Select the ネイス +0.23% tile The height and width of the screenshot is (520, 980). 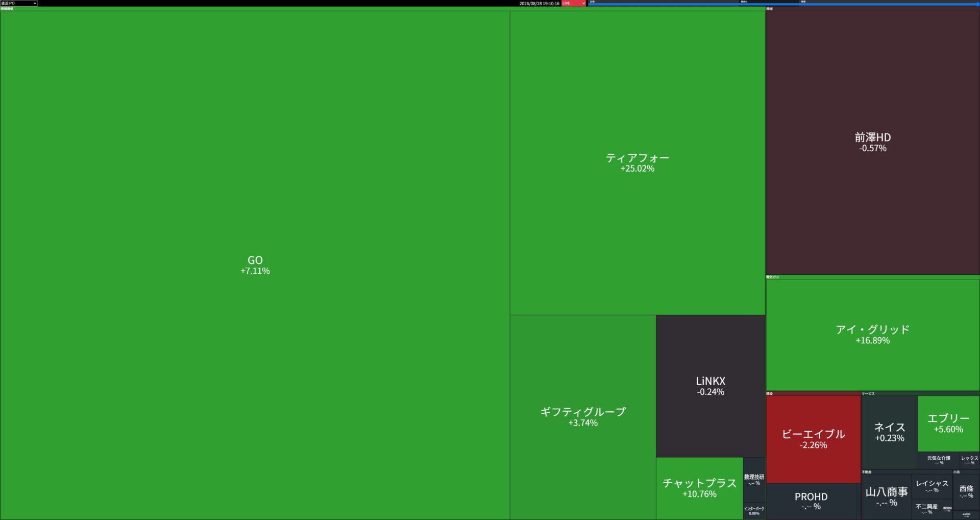(x=889, y=432)
